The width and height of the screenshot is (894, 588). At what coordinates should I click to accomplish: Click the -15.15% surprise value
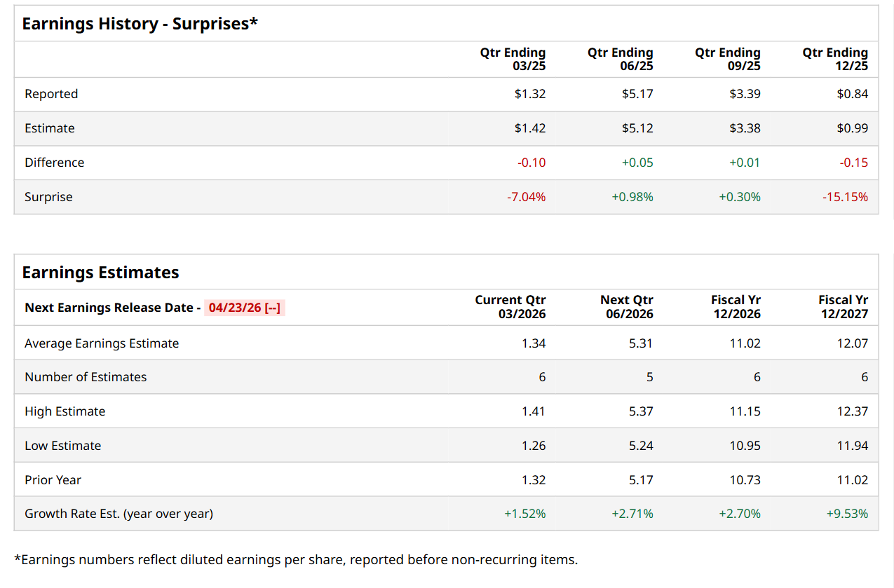coord(845,197)
